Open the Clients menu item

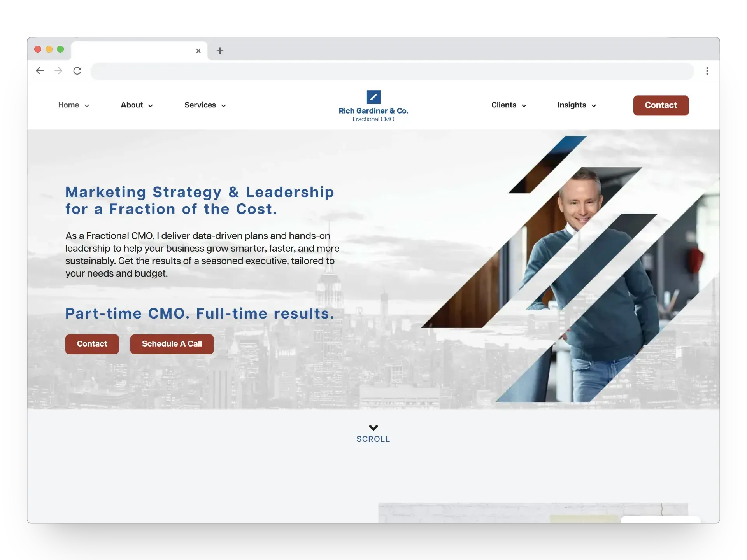pos(503,105)
